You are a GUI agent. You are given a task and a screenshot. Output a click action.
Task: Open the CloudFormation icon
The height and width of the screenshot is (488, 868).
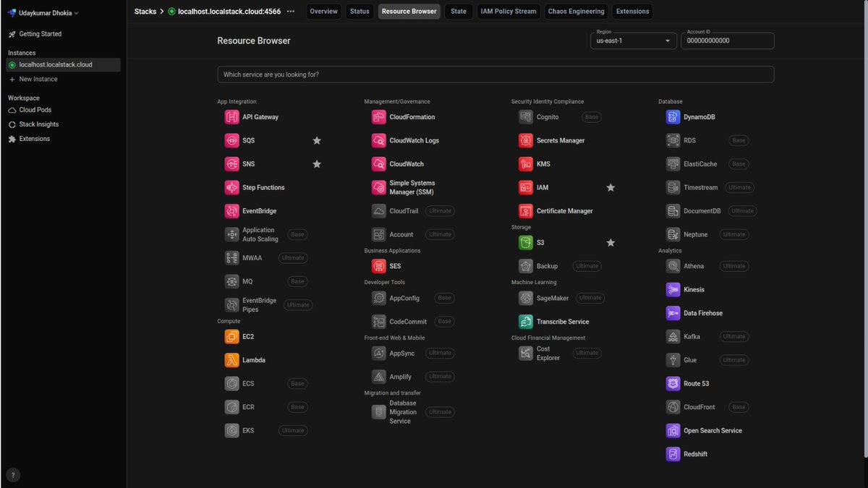(379, 117)
